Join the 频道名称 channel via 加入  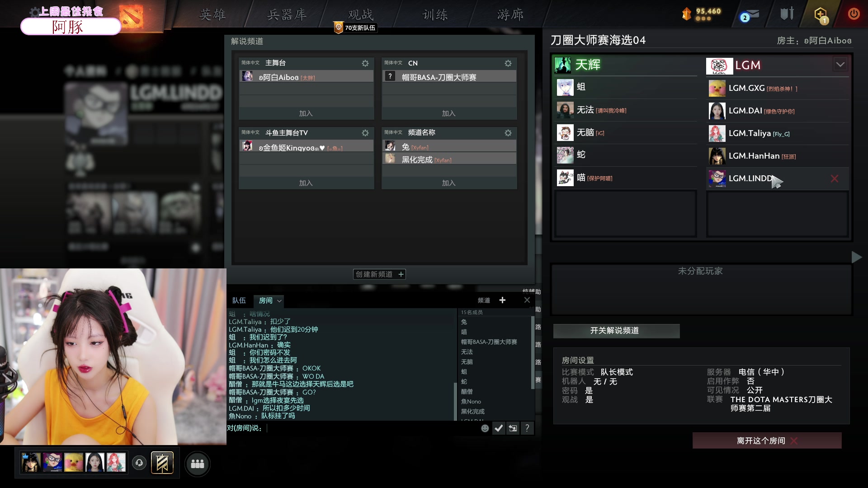pos(449,183)
